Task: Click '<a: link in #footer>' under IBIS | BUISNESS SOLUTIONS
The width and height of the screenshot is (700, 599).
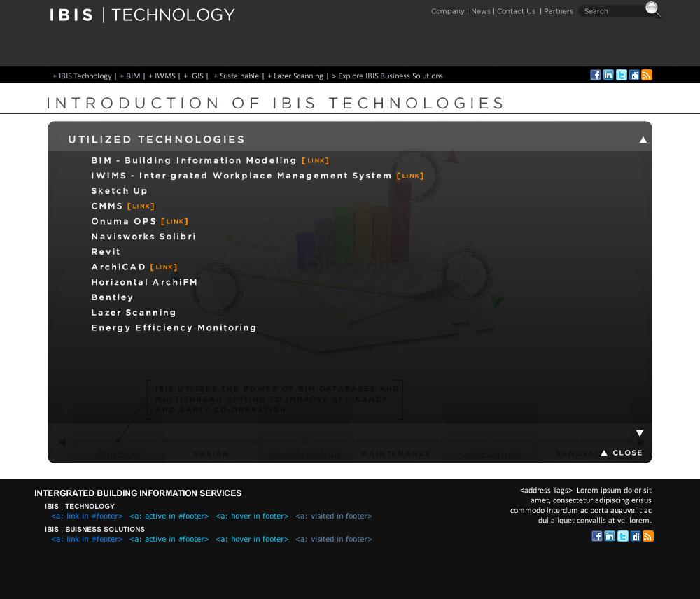Action: 87,540
